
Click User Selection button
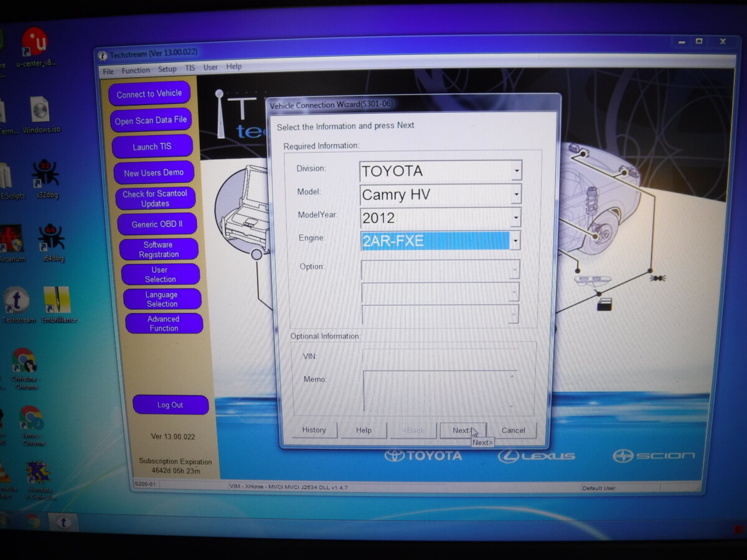[x=160, y=274]
